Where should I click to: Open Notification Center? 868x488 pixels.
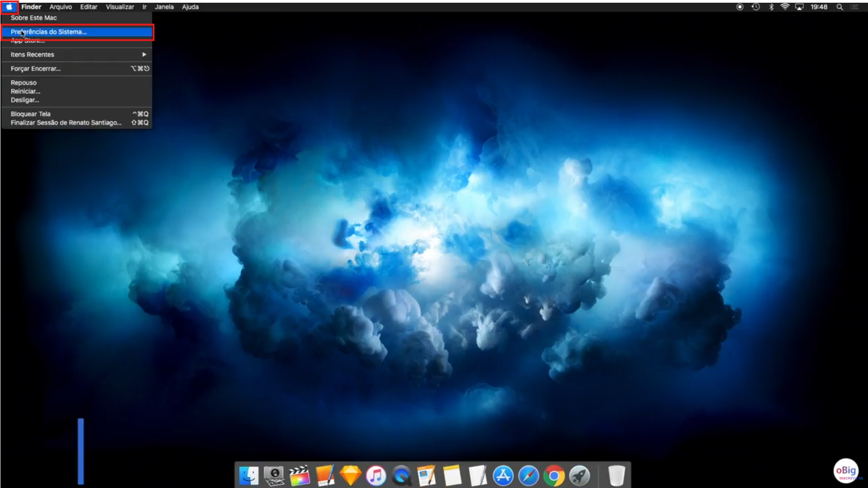(856, 6)
